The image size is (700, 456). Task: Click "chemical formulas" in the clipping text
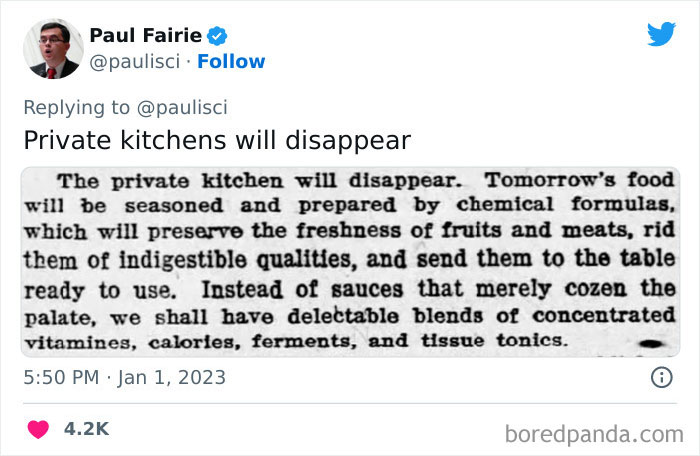[592, 207]
